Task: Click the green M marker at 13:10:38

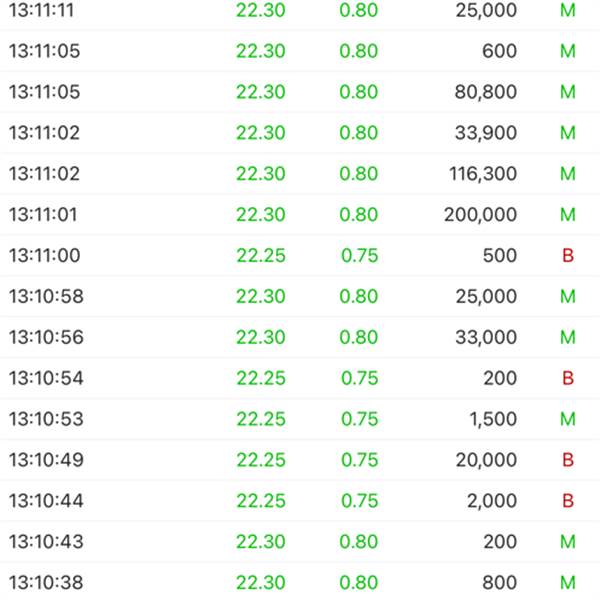Action: pos(568,583)
